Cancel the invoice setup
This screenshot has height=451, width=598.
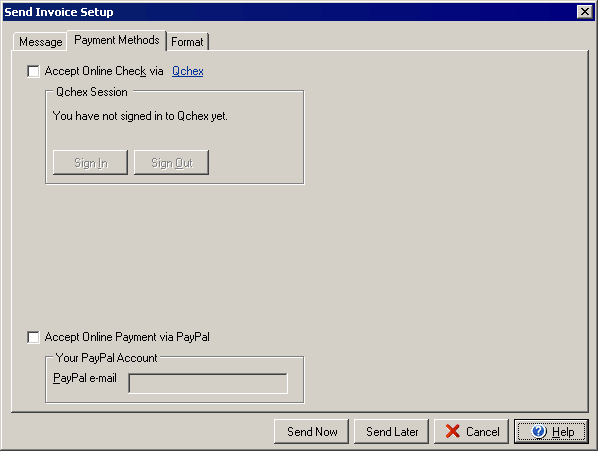[471, 432]
